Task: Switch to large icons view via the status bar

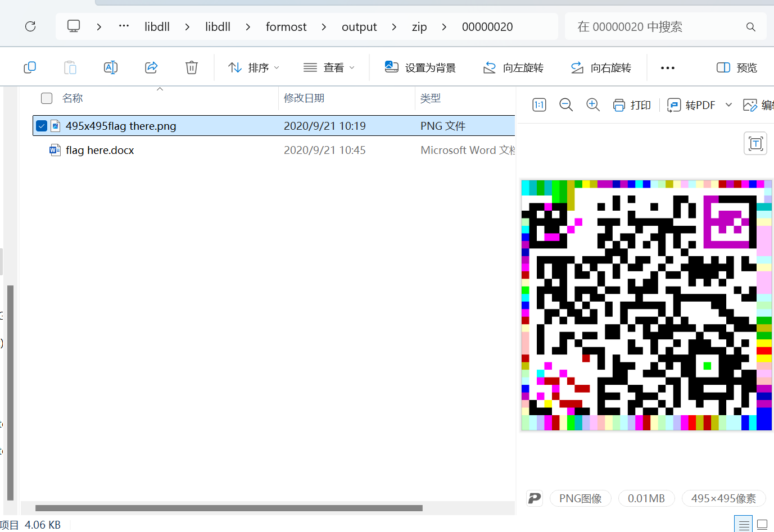Action: click(762, 525)
